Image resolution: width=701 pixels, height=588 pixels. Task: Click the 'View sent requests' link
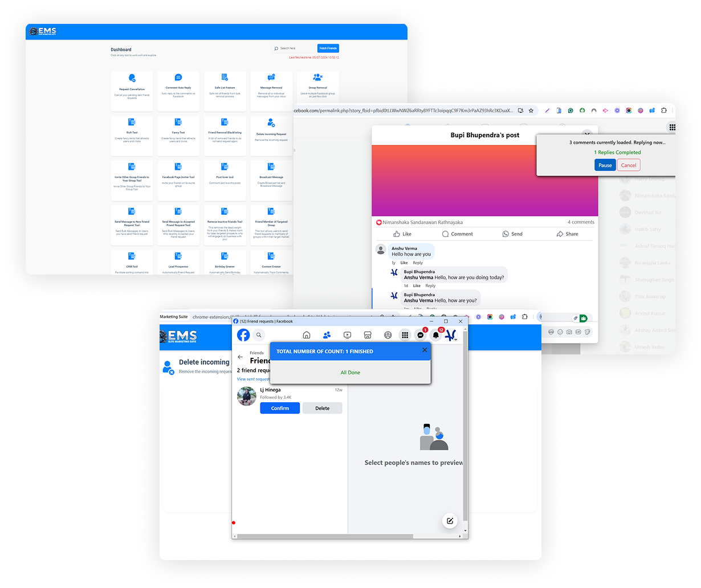tap(254, 379)
